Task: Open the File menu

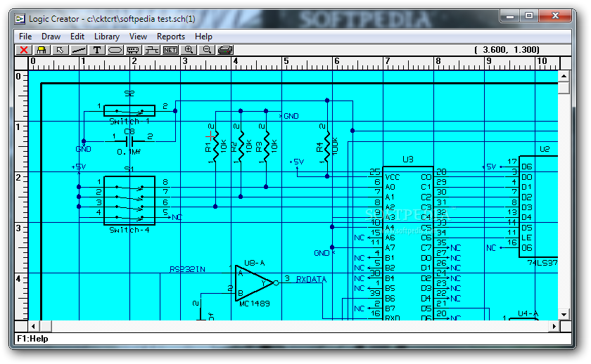Action: point(25,37)
